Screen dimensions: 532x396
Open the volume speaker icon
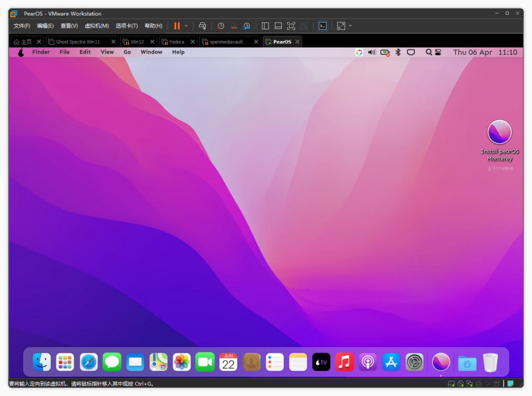(x=371, y=52)
